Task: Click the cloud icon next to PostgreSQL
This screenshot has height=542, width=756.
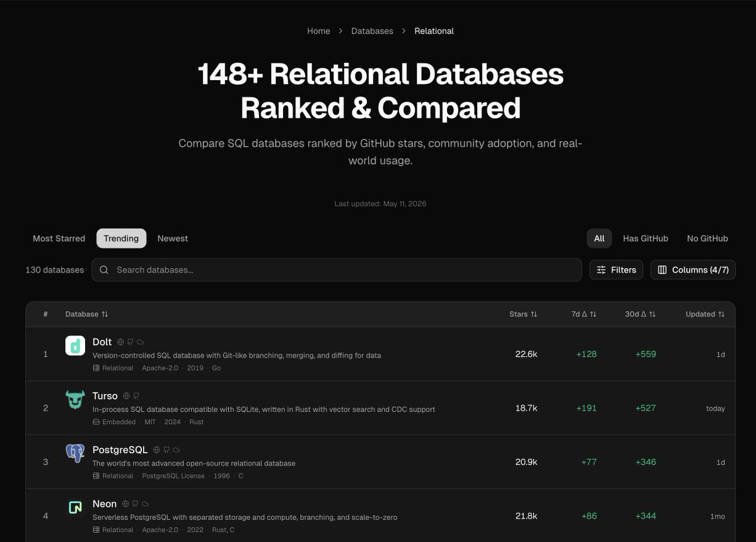Action: point(177,450)
